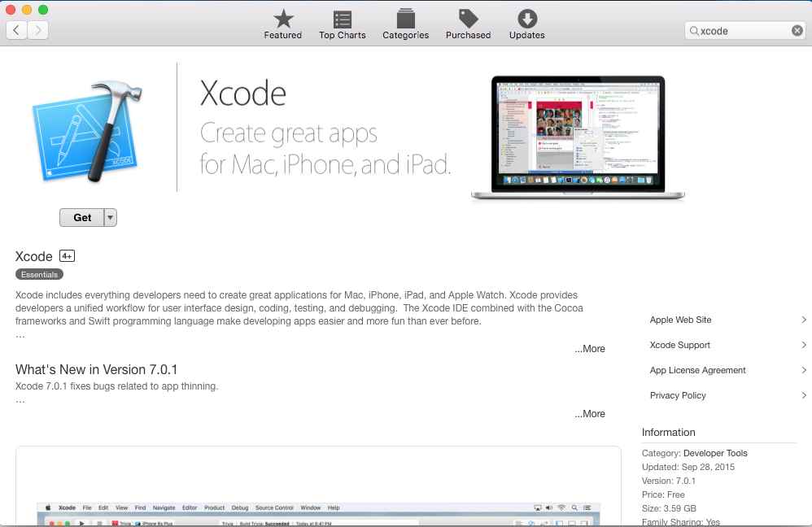
Task: Click the Essentials badge
Action: pos(39,274)
